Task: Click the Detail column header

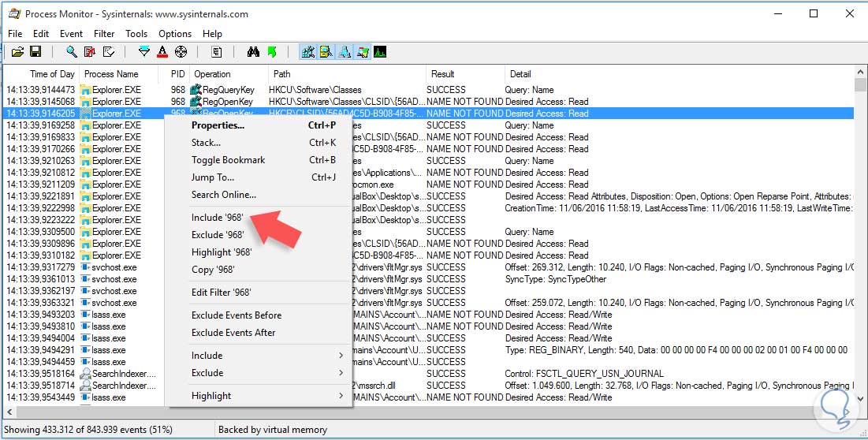Action: coord(679,74)
